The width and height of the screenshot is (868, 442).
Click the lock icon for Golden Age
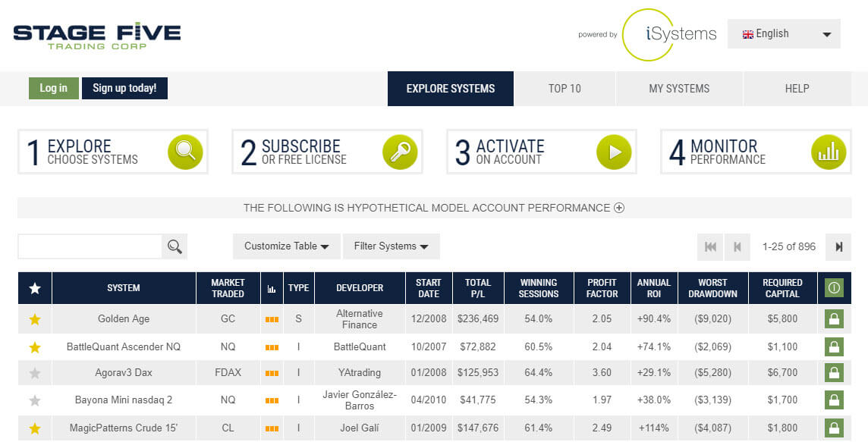pyautogui.click(x=834, y=318)
